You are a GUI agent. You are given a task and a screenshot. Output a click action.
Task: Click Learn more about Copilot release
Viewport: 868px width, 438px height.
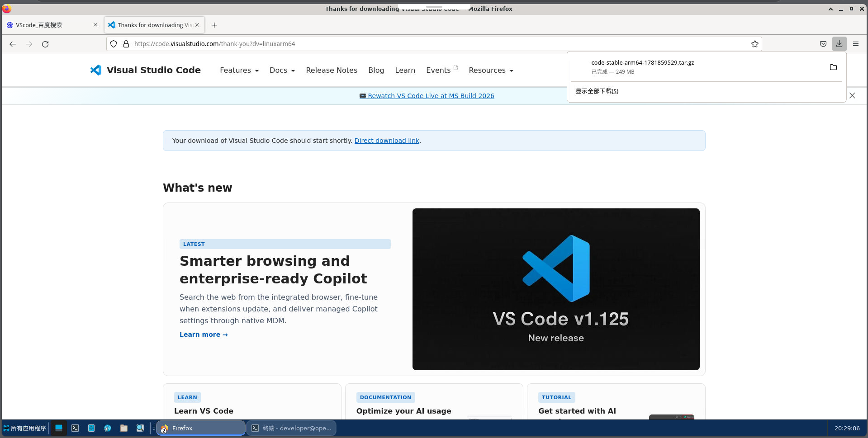point(204,334)
